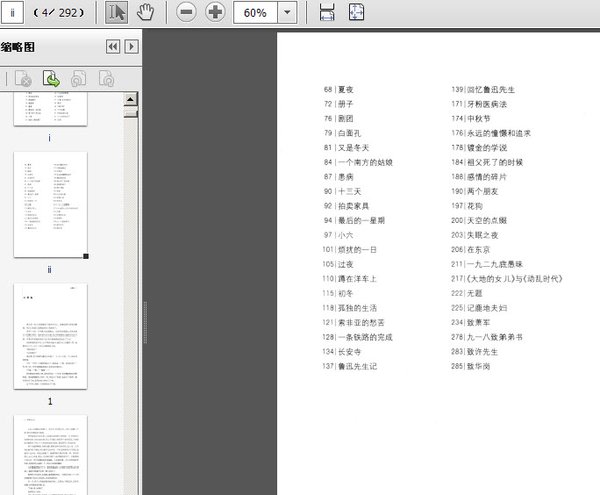
Task: Open page 1 thumbnail
Action: (49, 336)
